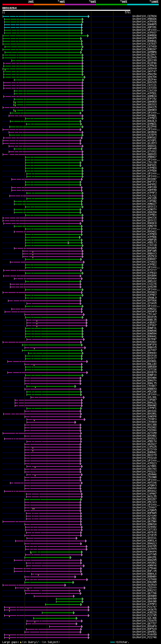The height and width of the screenshot is (644, 161).
Task: Open the UniRef100_A9PIB1 hit label
Action: pos(144,27)
